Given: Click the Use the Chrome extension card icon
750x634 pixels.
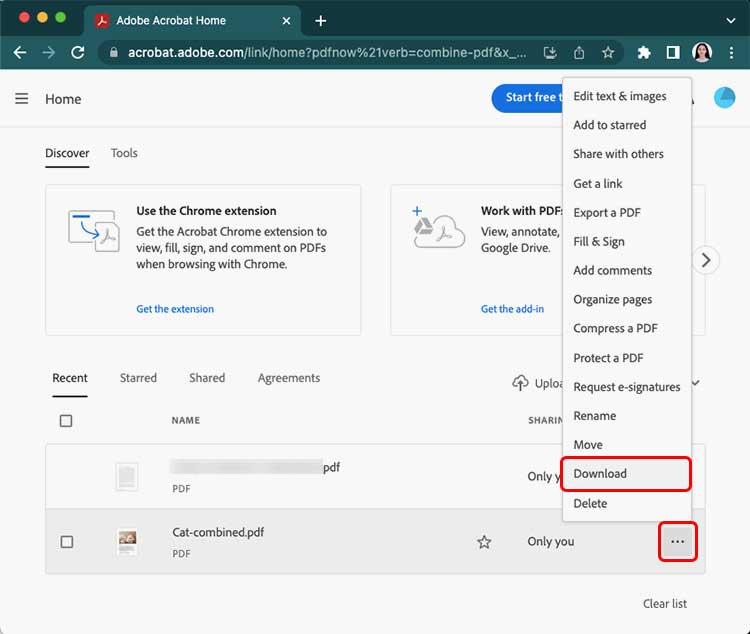Looking at the screenshot, I should [94, 231].
